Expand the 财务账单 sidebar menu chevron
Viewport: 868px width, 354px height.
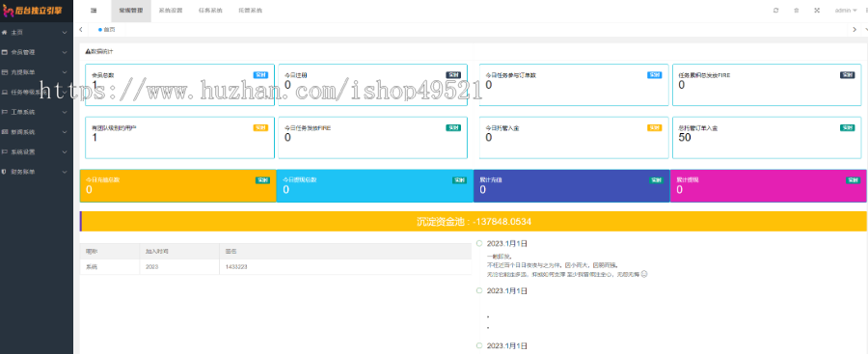(65, 173)
